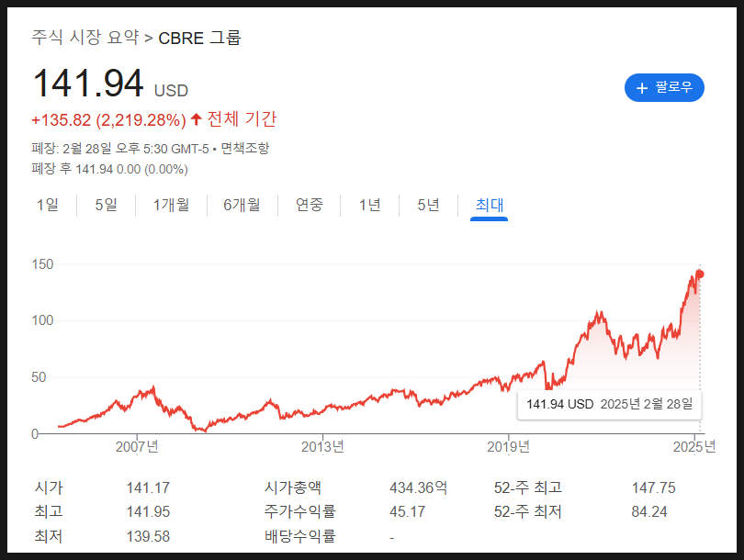Choose the 5년 chart range tab
This screenshot has width=744, height=560.
(428, 205)
